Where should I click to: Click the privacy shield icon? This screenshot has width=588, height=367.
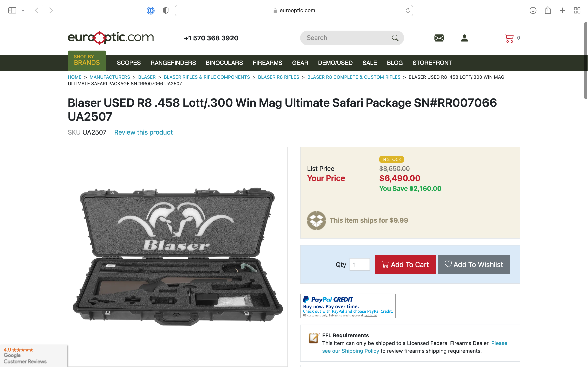(166, 10)
